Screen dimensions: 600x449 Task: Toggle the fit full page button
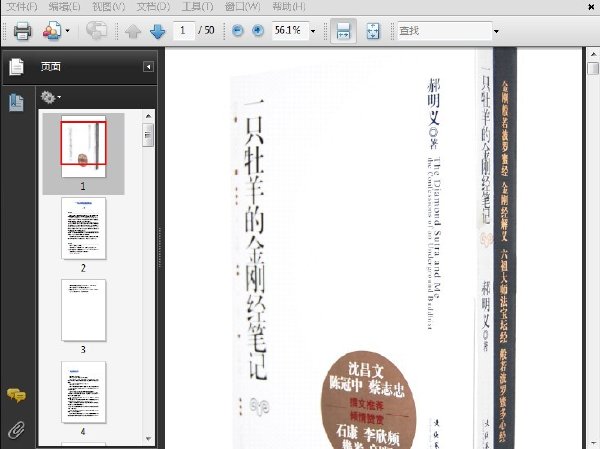[373, 31]
